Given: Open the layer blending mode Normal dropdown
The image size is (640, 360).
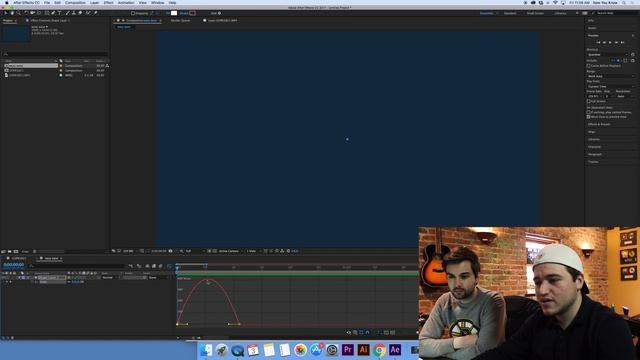Looking at the screenshot, I should (x=109, y=278).
